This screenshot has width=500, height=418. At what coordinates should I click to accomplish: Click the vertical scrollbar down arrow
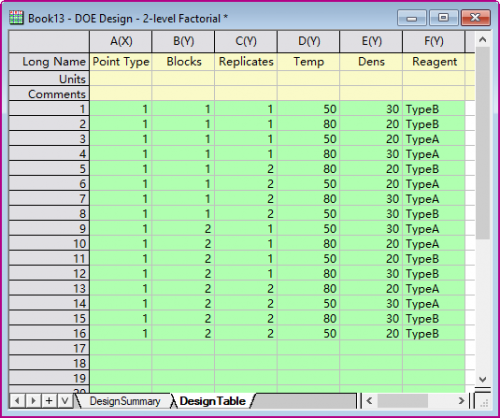click(482, 379)
